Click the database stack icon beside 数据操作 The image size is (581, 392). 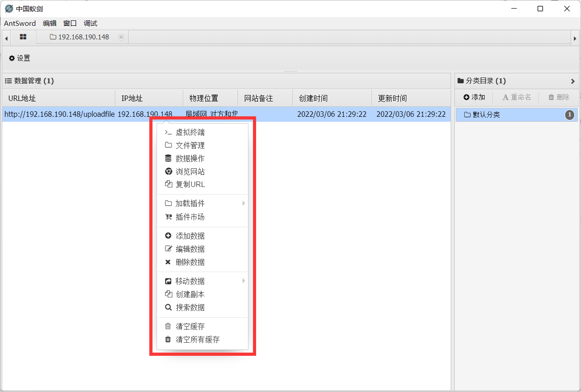pos(168,158)
